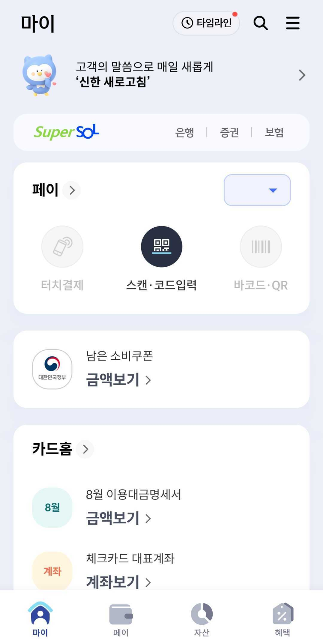The width and height of the screenshot is (323, 644).
Task: Select the scan·code input QR icon
Action: pos(161,247)
